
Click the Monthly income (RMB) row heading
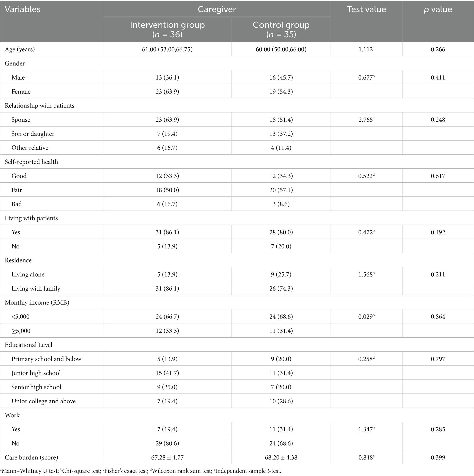pos(37,303)
